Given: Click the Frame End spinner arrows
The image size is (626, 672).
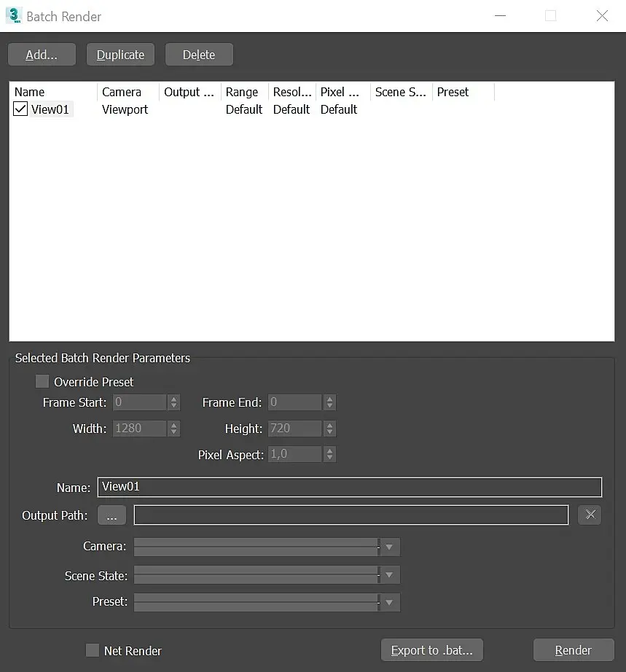Looking at the screenshot, I should click(329, 402).
